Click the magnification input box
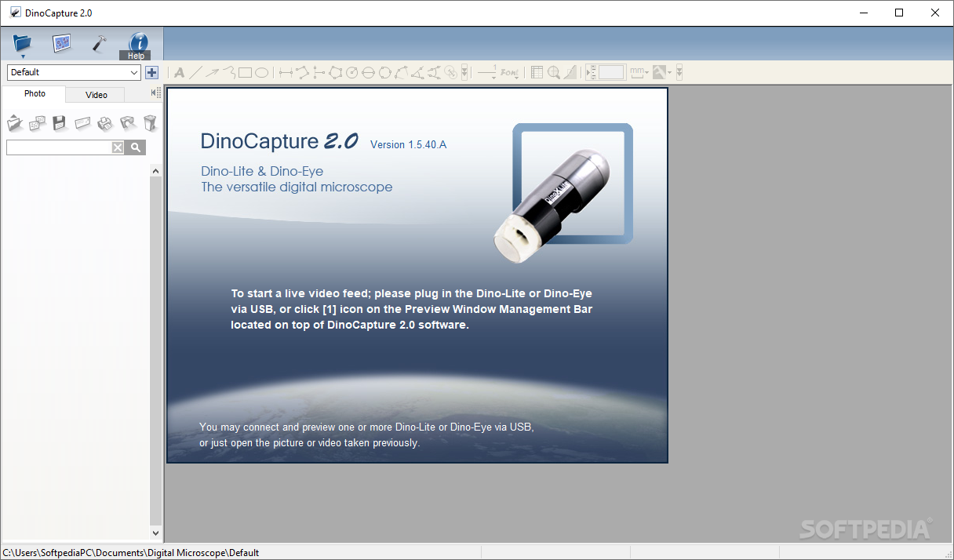The width and height of the screenshot is (954, 560). 611,72
